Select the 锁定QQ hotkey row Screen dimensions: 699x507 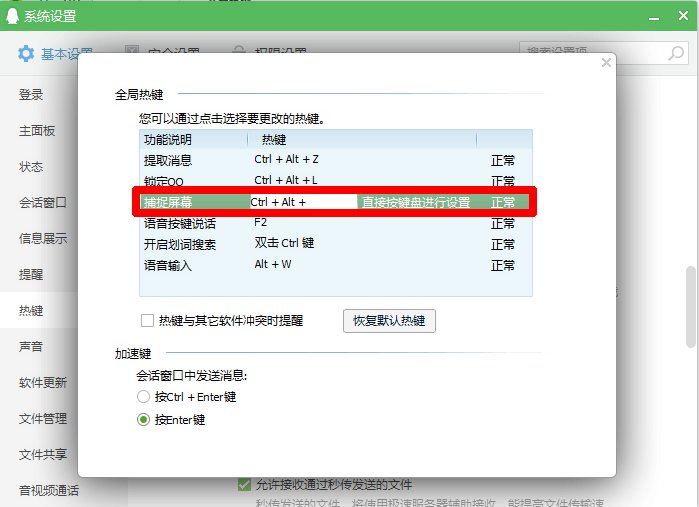pos(336,181)
